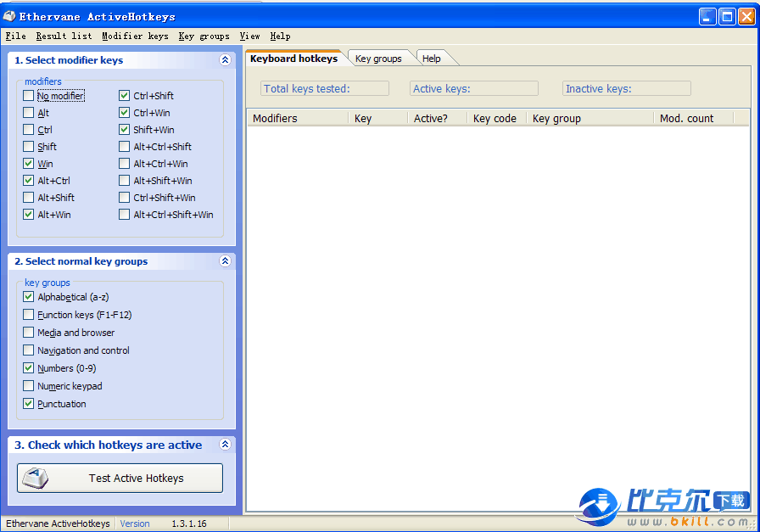Switch to the Key groups tab
Image resolution: width=760 pixels, height=532 pixels.
[378, 59]
